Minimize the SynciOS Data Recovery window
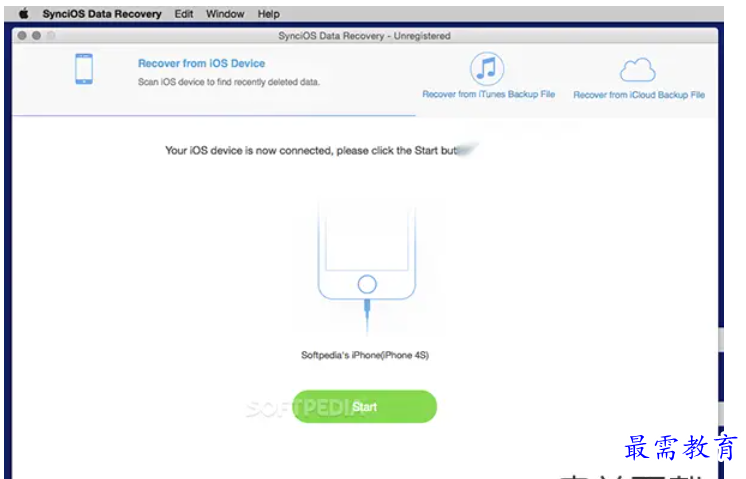The image size is (746, 479). point(36,36)
